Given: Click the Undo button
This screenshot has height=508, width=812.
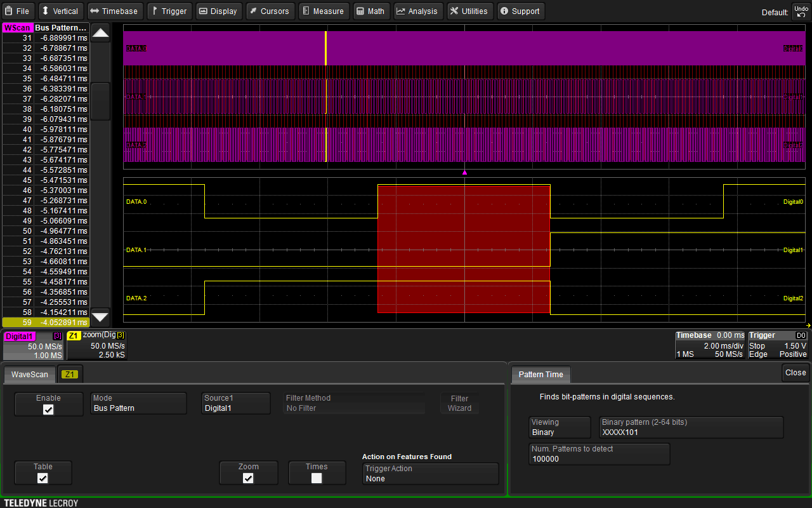Looking at the screenshot, I should [801, 11].
